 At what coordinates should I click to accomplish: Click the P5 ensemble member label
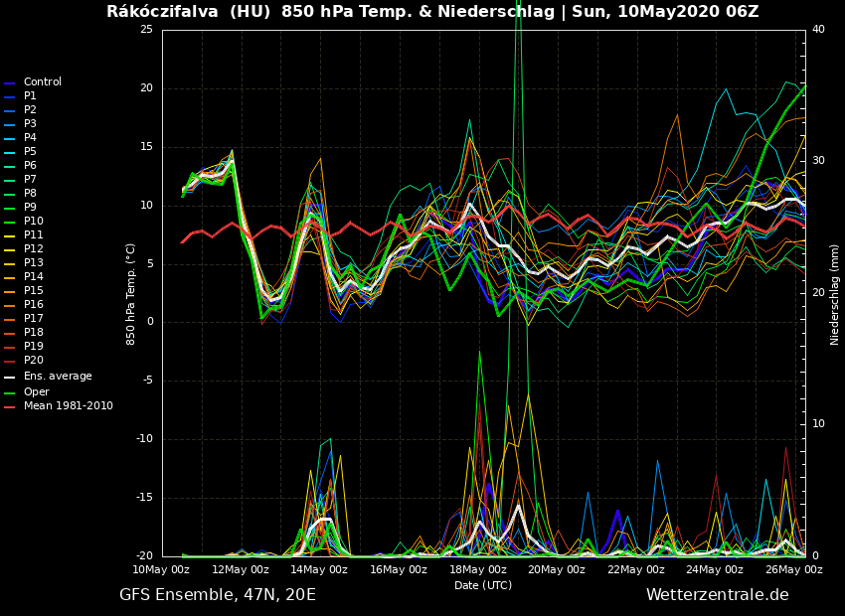31,152
